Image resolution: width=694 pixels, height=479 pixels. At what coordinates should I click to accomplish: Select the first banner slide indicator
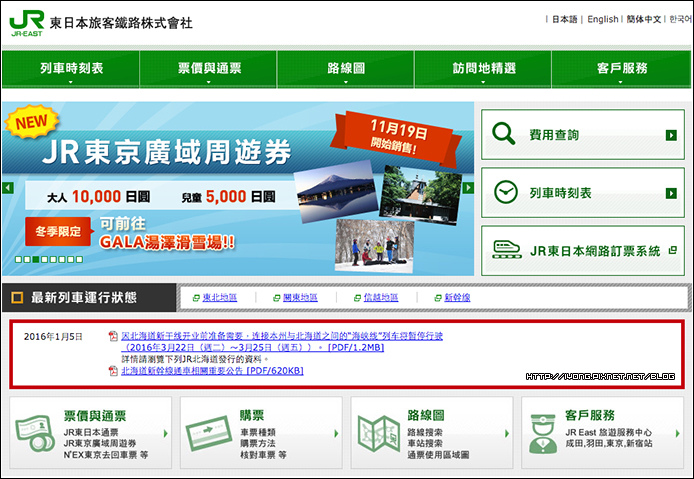[19, 259]
